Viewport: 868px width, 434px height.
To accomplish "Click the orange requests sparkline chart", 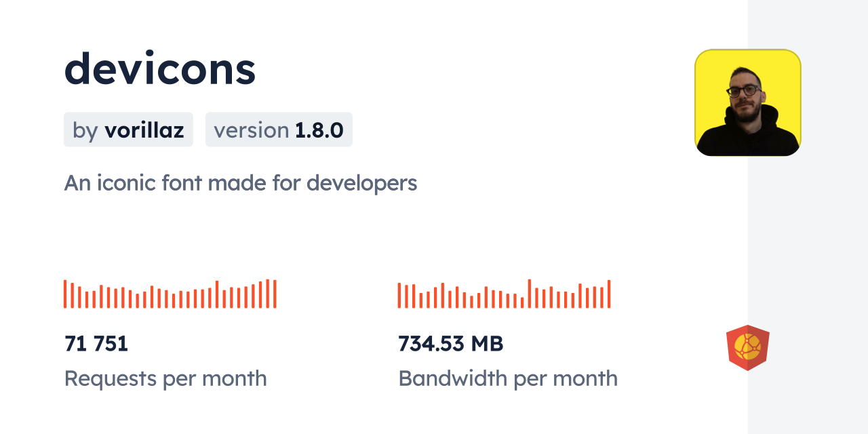I will (170, 293).
